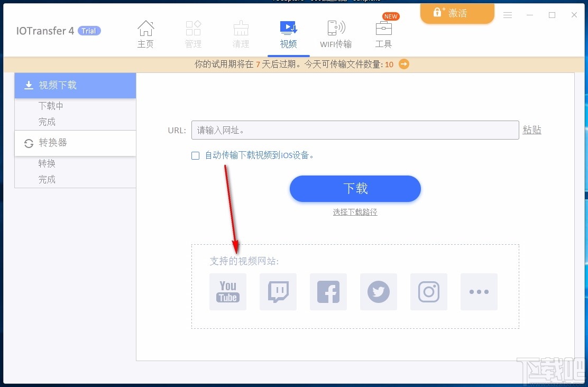This screenshot has width=588, height=387.
Task: Click the WIFI传输 transfer icon
Action: click(x=336, y=32)
